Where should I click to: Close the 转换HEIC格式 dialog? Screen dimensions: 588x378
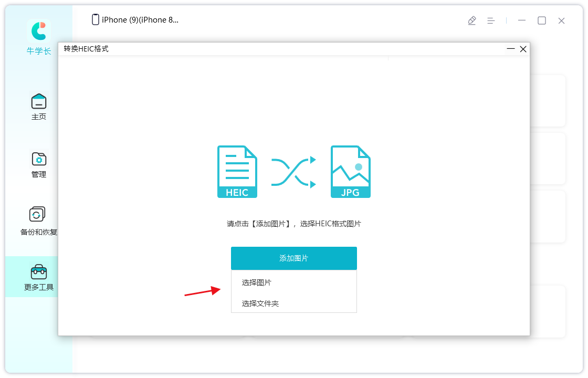[x=523, y=49]
